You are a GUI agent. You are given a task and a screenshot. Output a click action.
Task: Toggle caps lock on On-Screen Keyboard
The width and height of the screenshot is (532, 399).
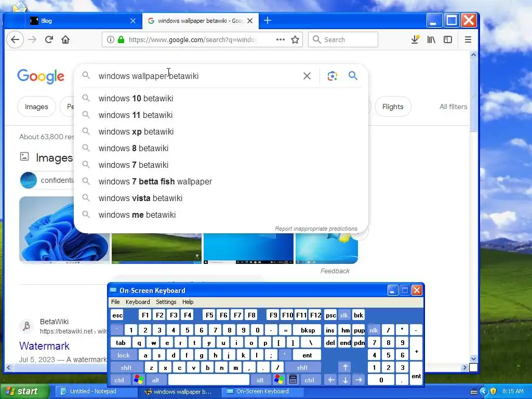(124, 355)
